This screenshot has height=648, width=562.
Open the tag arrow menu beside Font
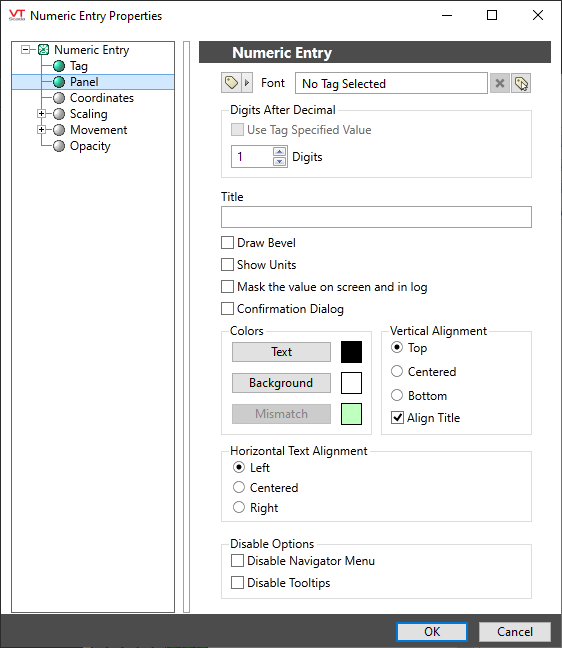point(247,83)
